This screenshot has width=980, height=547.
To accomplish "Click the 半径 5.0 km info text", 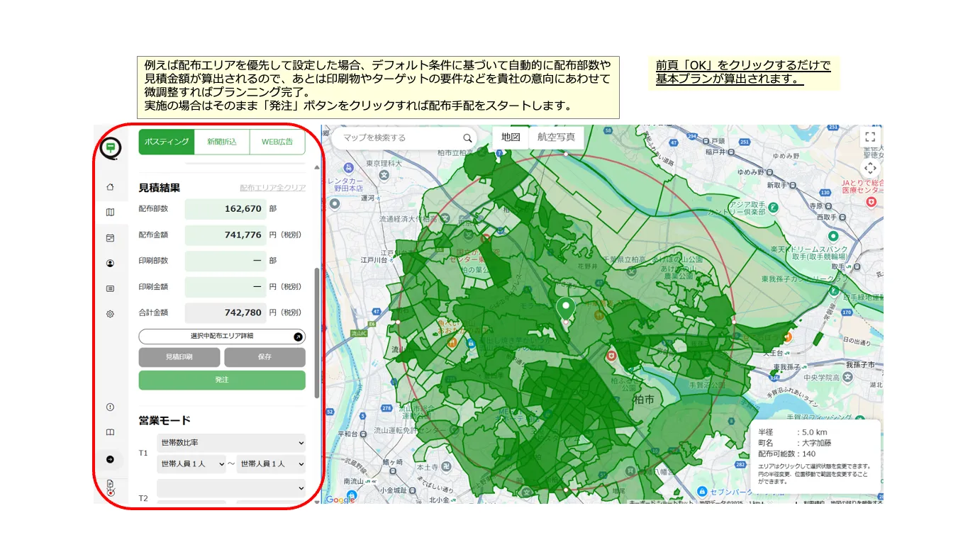I will 792,432.
